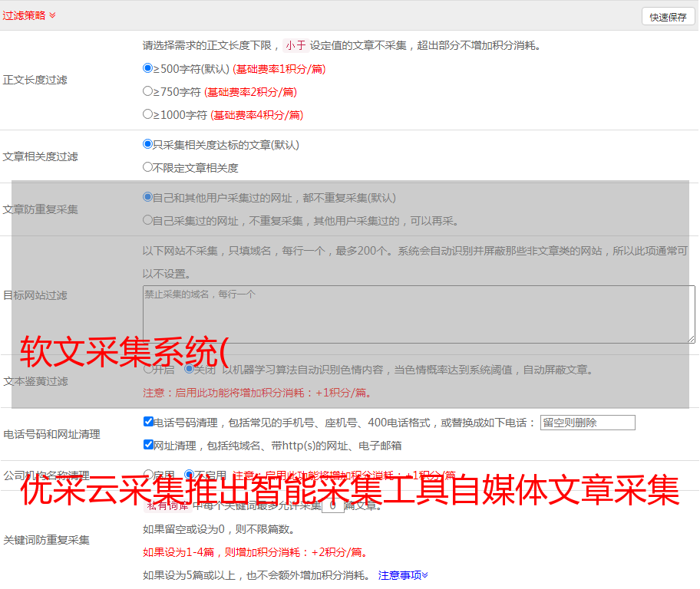Screen dimensions: 700x589
Task: Choose 不限定文章相关度 radio button
Action: [x=148, y=166]
